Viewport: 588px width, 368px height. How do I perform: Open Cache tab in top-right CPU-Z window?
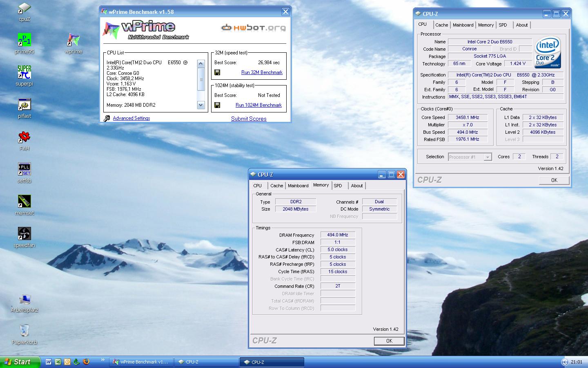pos(441,25)
